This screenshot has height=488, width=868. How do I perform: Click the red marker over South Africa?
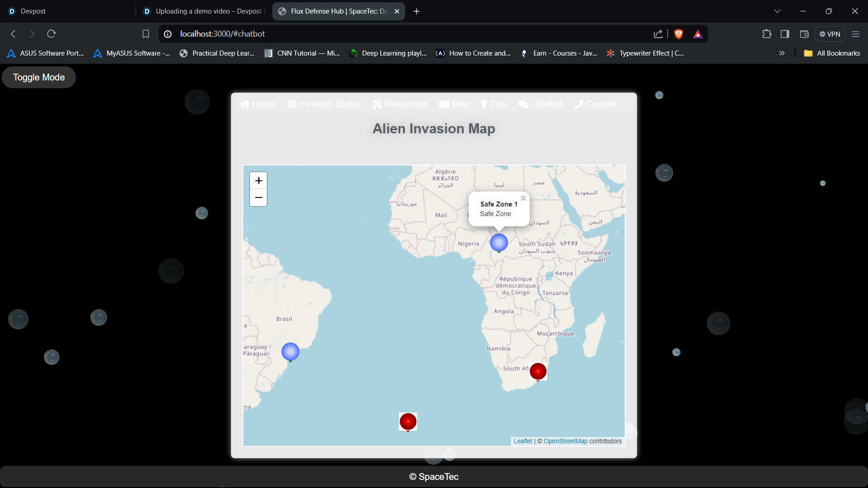(538, 371)
